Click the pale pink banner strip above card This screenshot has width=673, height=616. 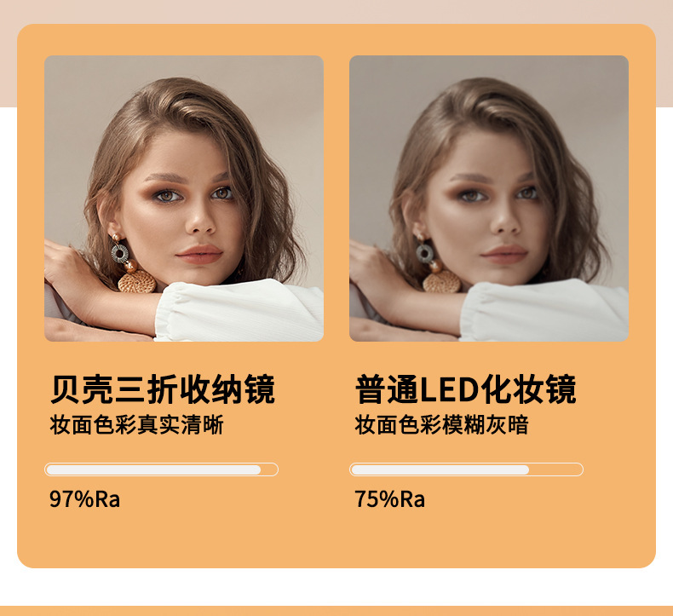pos(336,12)
